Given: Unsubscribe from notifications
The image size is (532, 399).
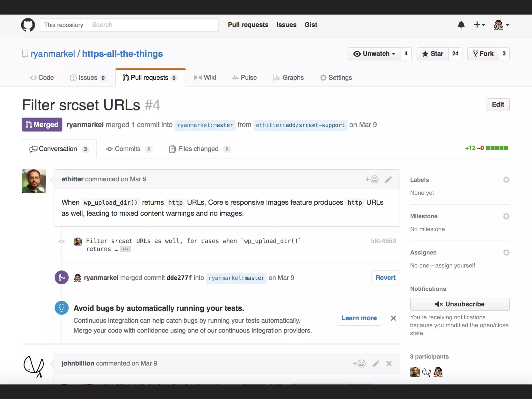Looking at the screenshot, I should (x=460, y=304).
